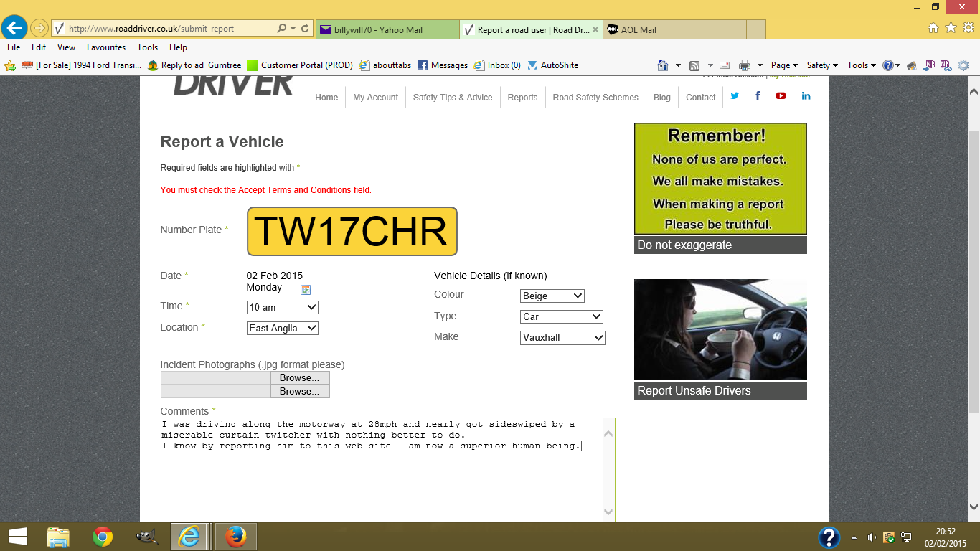Image resolution: width=980 pixels, height=551 pixels.
Task: Click the page vertical scrollbar
Action: tap(974, 298)
